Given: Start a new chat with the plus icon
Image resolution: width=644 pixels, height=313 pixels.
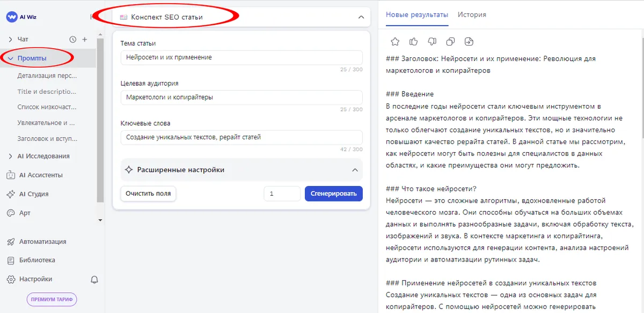Looking at the screenshot, I should [83, 39].
